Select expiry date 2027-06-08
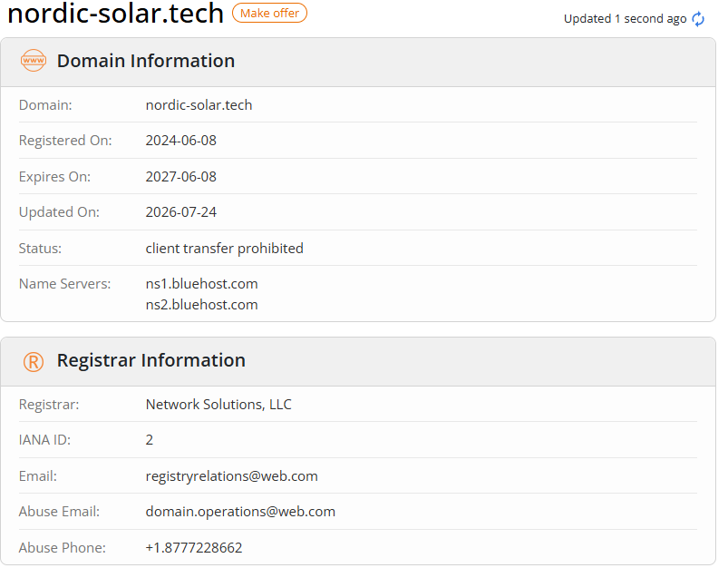This screenshot has width=728, height=568. (x=181, y=177)
